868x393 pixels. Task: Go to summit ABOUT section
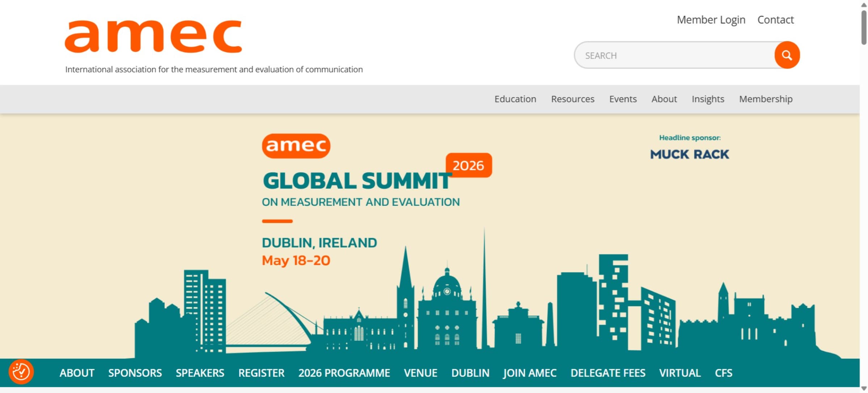tap(77, 373)
